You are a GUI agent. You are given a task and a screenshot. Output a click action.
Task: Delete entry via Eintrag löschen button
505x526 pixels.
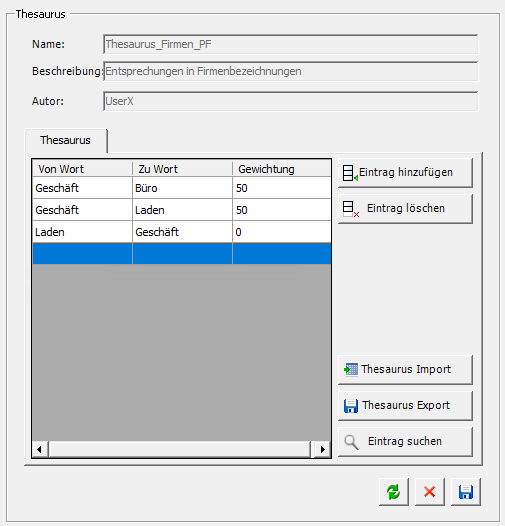pyautogui.click(x=405, y=209)
